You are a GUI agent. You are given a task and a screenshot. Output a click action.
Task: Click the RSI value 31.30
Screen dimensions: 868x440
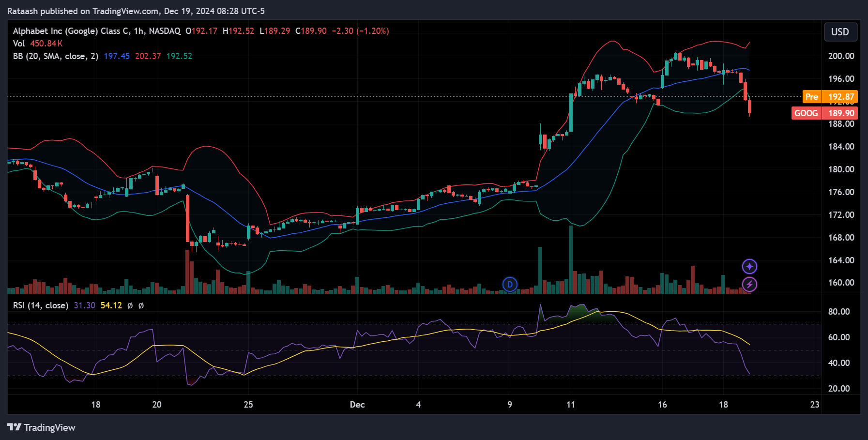tap(84, 305)
